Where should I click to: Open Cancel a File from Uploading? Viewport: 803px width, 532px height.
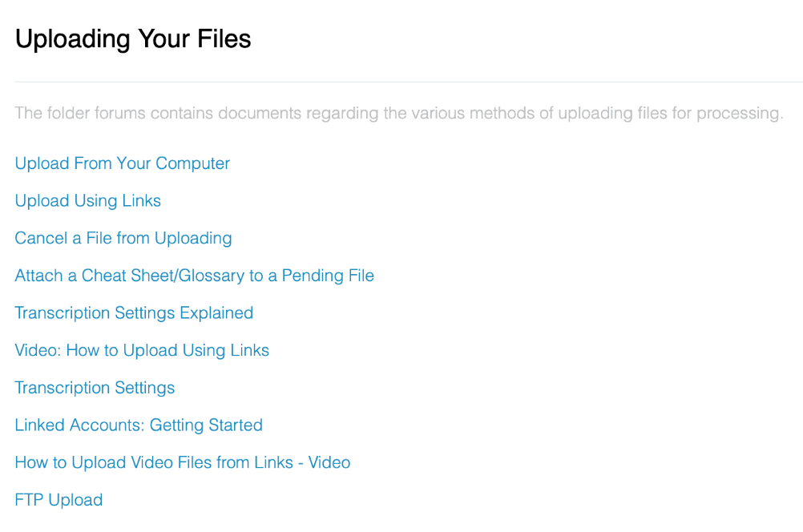[123, 238]
